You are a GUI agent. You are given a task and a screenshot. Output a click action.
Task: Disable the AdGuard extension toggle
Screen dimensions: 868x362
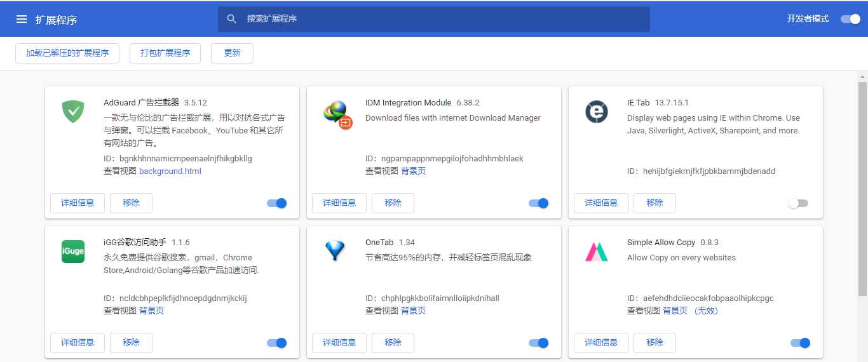click(277, 203)
